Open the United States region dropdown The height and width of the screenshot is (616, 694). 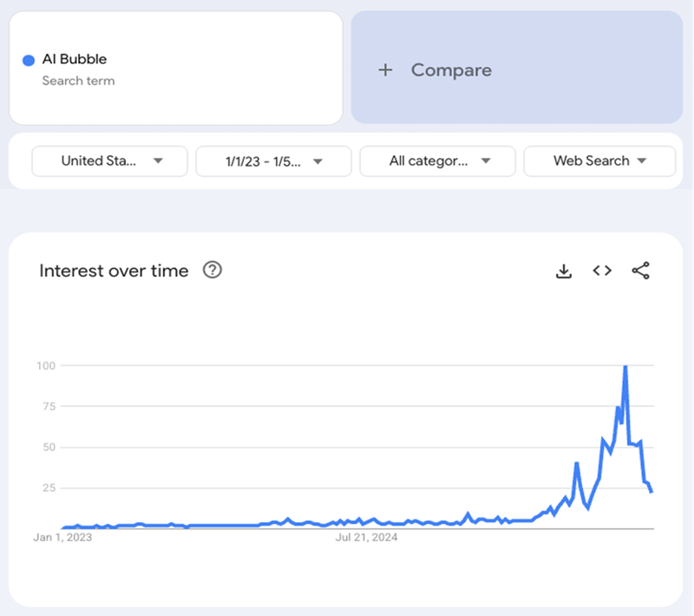(x=109, y=161)
